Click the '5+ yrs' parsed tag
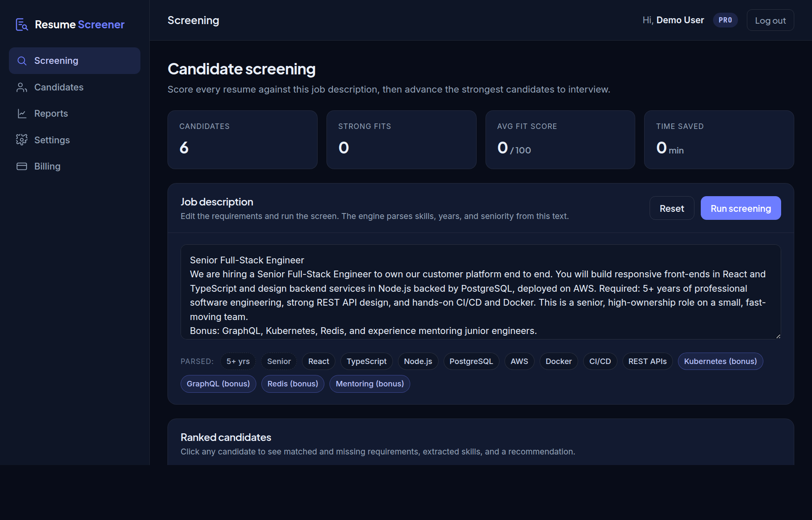 [x=238, y=361]
